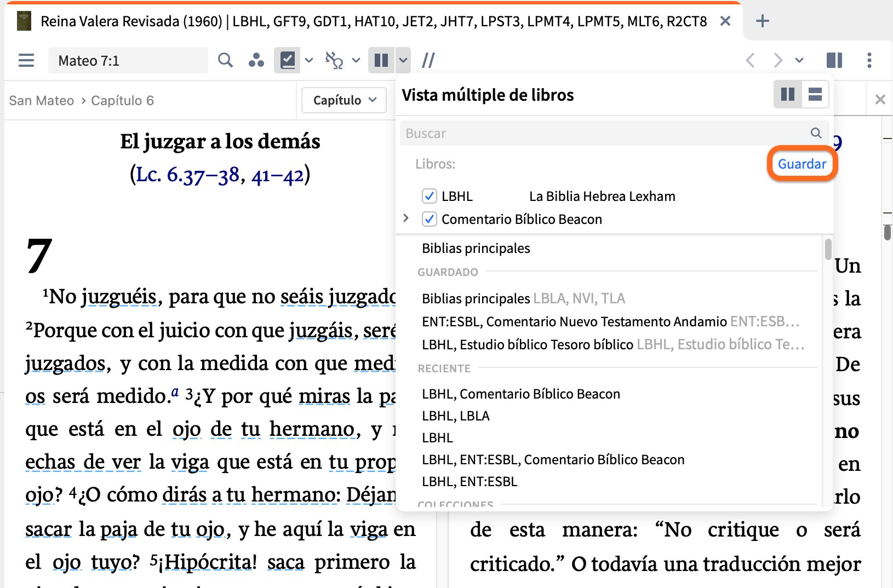Switch to horizontal rows layout
Screen dimensions: 893x588
click(815, 95)
